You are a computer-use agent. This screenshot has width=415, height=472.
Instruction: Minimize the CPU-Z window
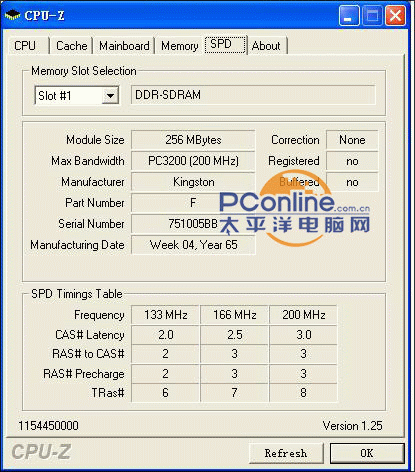click(x=349, y=15)
